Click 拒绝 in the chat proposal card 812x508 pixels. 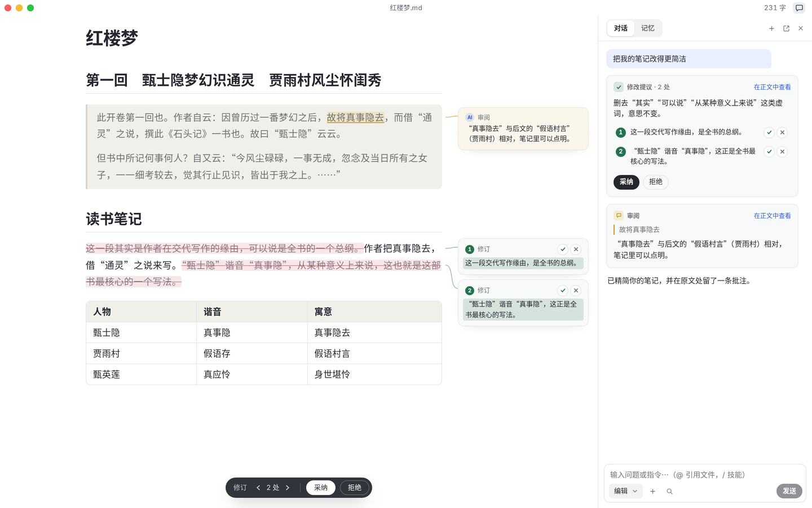point(656,182)
